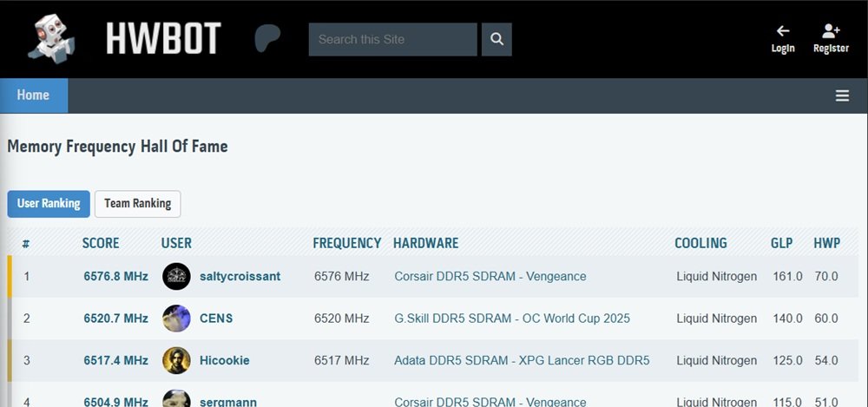Click the Login arrow icon
This screenshot has width=868, height=407.
783,31
